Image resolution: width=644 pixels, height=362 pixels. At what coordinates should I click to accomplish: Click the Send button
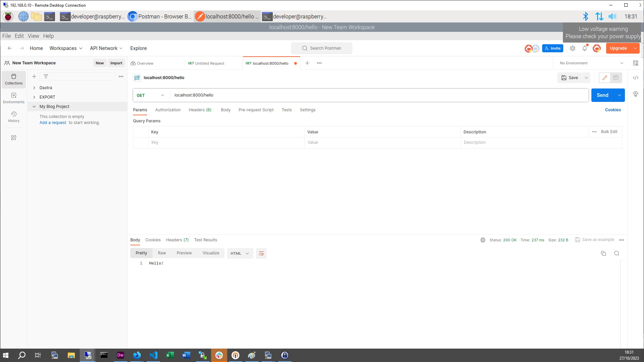(602, 95)
